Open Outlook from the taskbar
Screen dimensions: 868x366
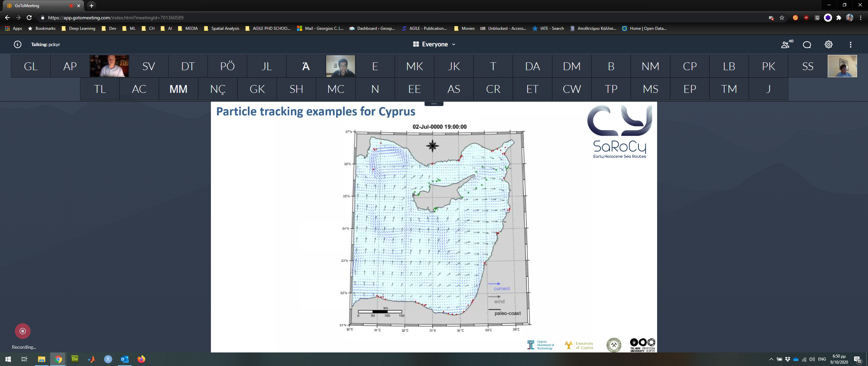tap(124, 359)
